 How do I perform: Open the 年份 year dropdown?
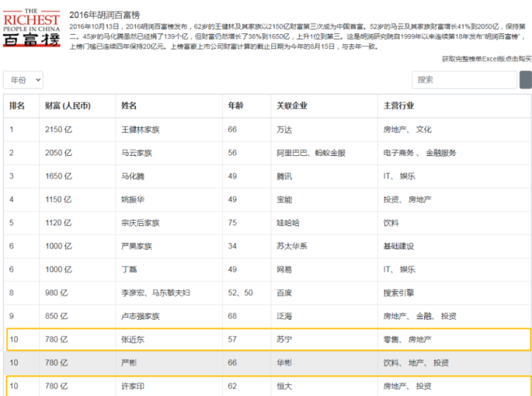tap(24, 80)
